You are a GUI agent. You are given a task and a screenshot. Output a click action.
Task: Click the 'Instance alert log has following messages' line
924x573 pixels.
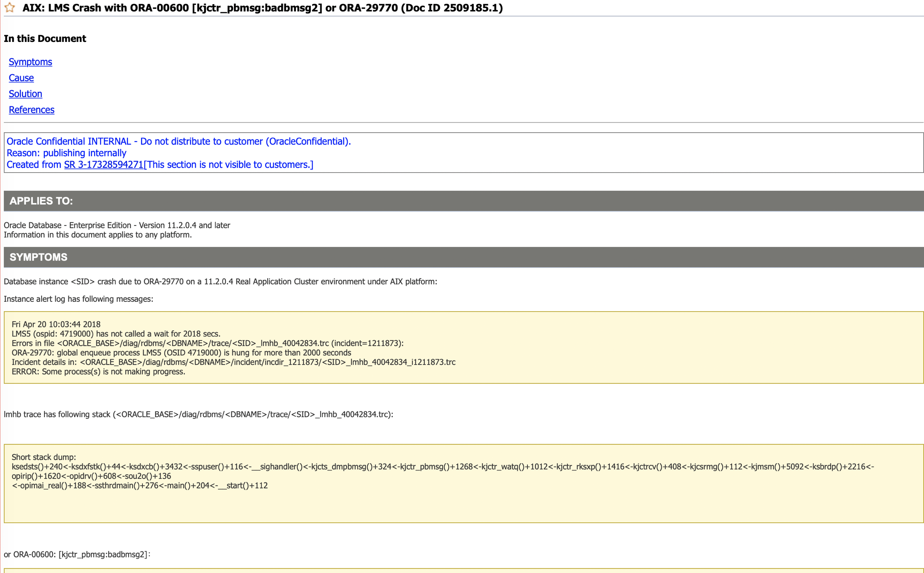coord(78,299)
